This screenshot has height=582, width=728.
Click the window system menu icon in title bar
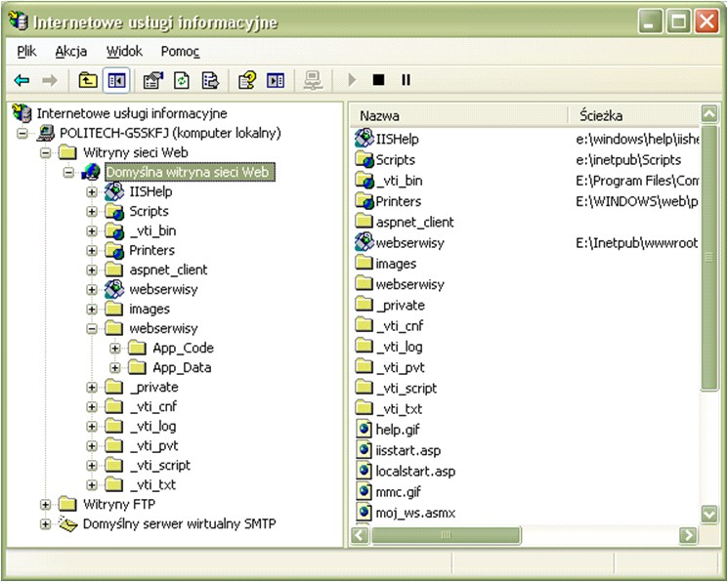coord(19,21)
